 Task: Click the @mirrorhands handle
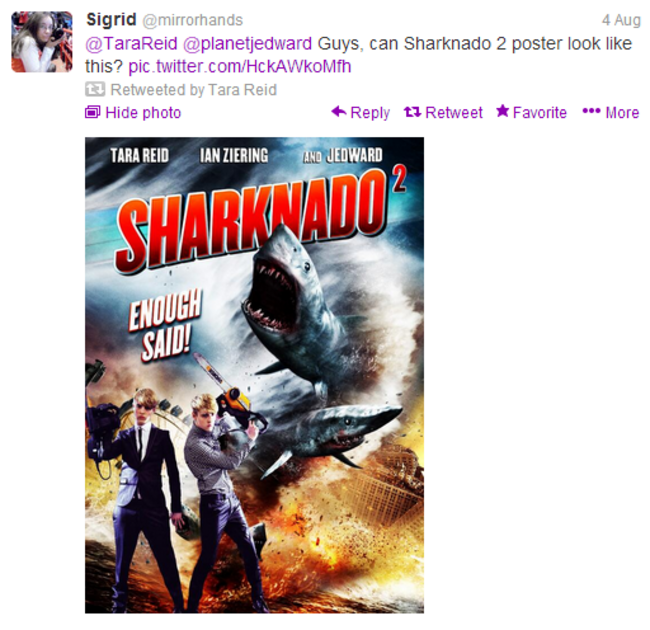tap(192, 20)
